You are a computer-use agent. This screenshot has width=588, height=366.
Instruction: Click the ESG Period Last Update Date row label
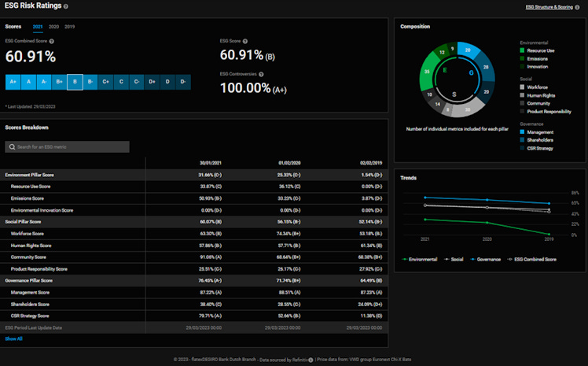[x=34, y=327]
